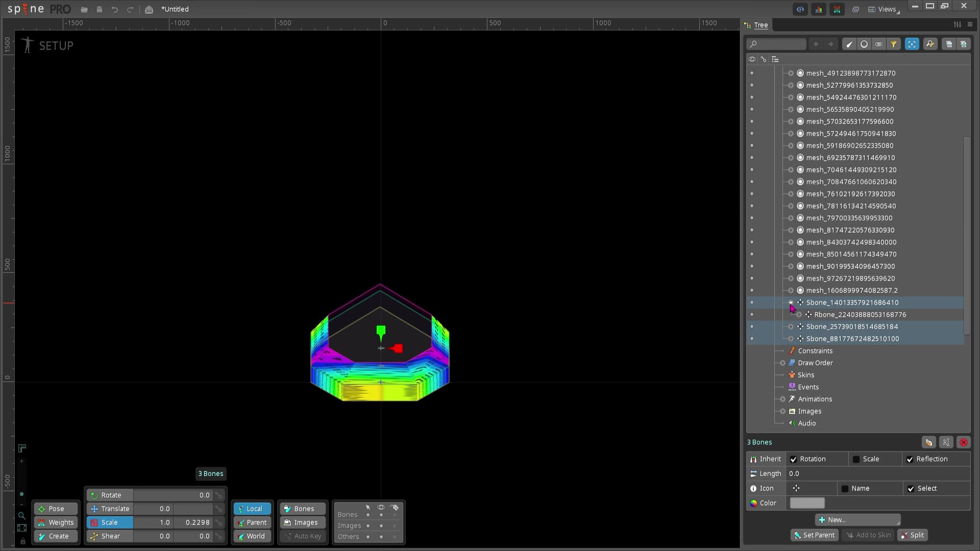The image size is (980, 551).
Task: Click the gray bone Color swatch
Action: pos(807,503)
